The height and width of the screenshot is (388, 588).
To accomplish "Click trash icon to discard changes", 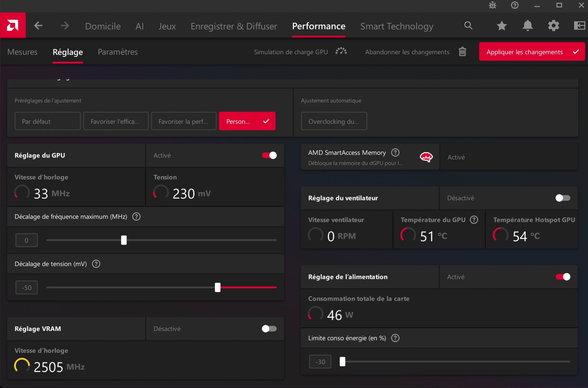I will coord(462,52).
